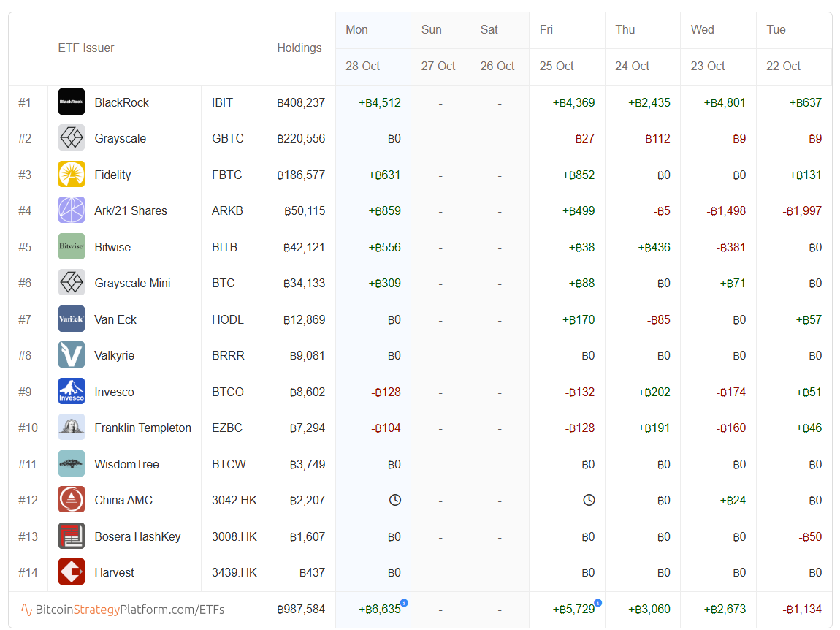Click the info icon beside Monday total
This screenshot has width=840, height=630.
point(404,603)
